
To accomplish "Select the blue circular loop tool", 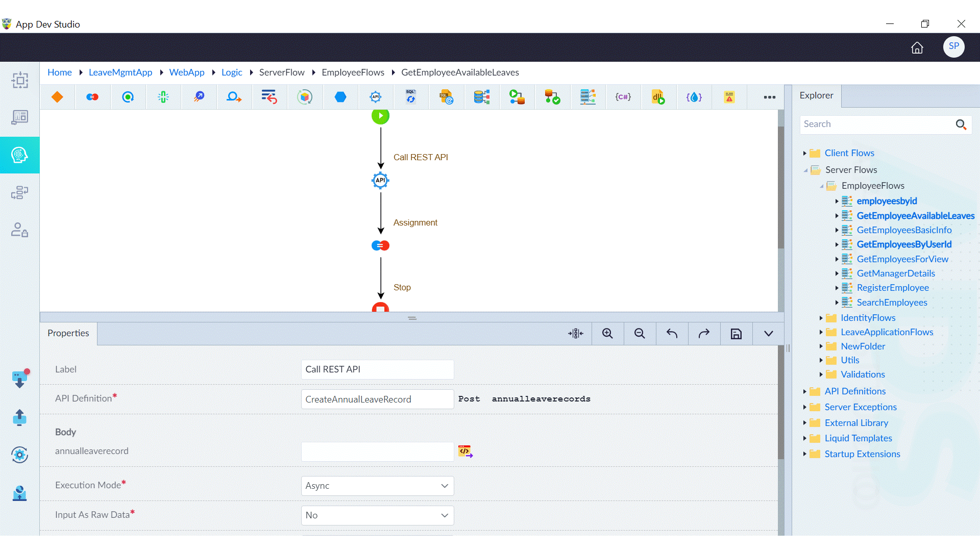I will (128, 97).
